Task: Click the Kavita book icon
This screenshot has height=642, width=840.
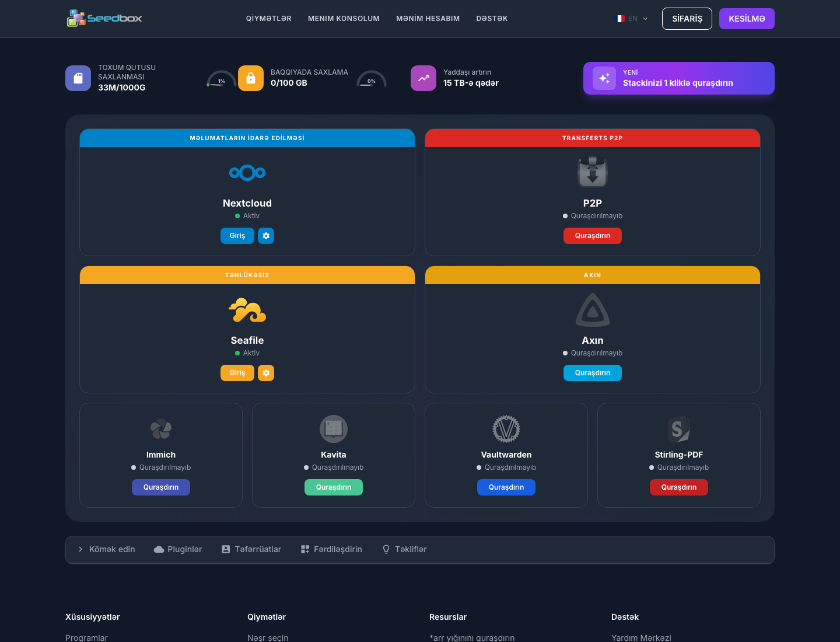Action: [334, 429]
